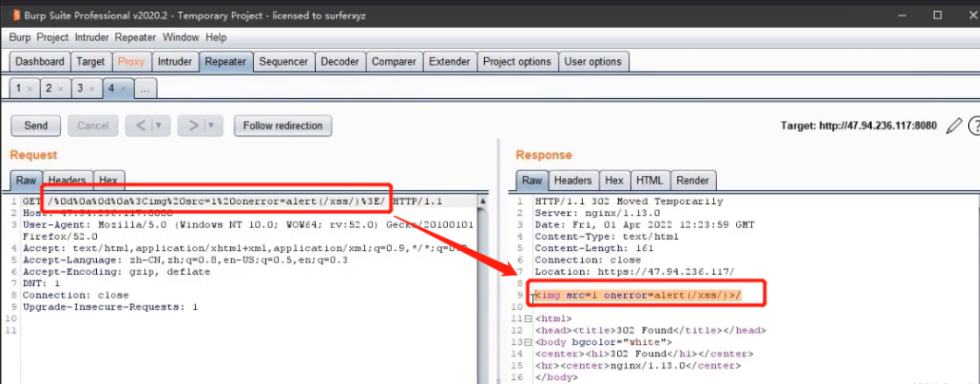This screenshot has width=980, height=384.
Task: Open the help question mark icon beside target
Action: coord(974,126)
